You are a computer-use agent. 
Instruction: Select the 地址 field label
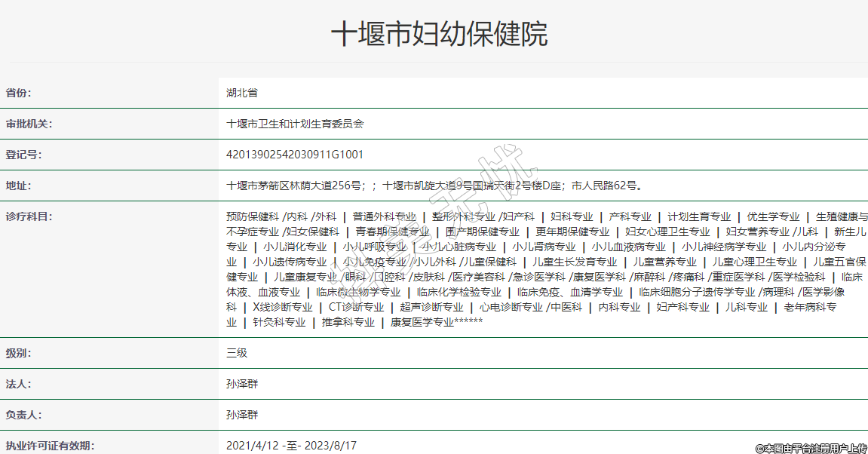click(x=19, y=186)
